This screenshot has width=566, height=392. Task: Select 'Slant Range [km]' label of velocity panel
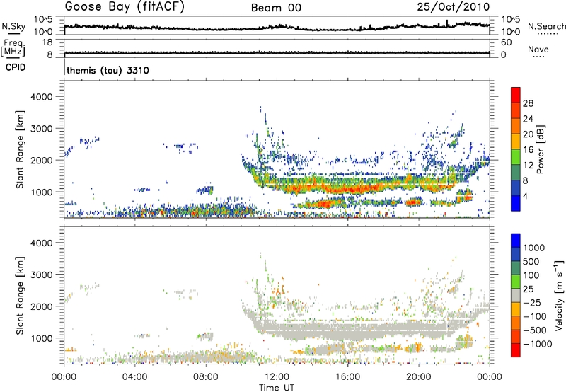pyautogui.click(x=20, y=296)
